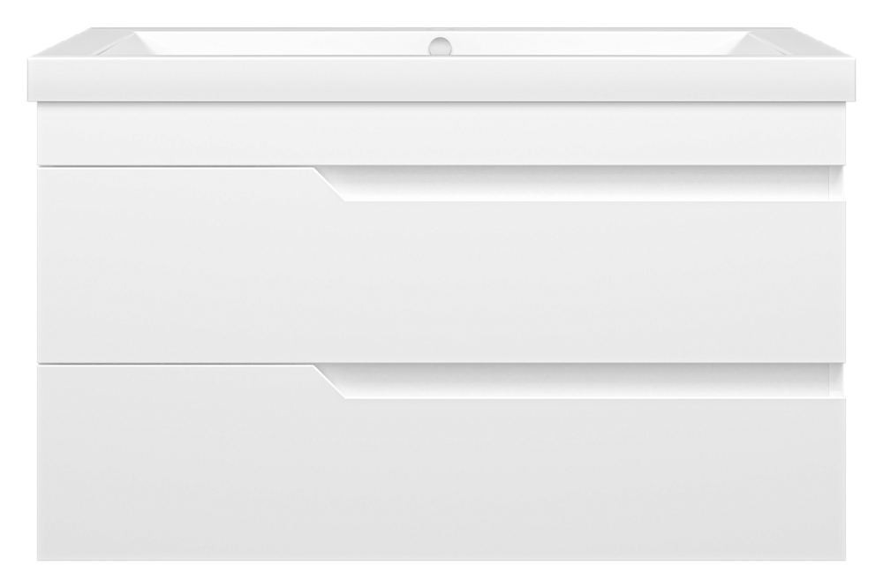This screenshot has height=588, width=883.
Task: Click the front rim of the sink
Action: point(441,79)
